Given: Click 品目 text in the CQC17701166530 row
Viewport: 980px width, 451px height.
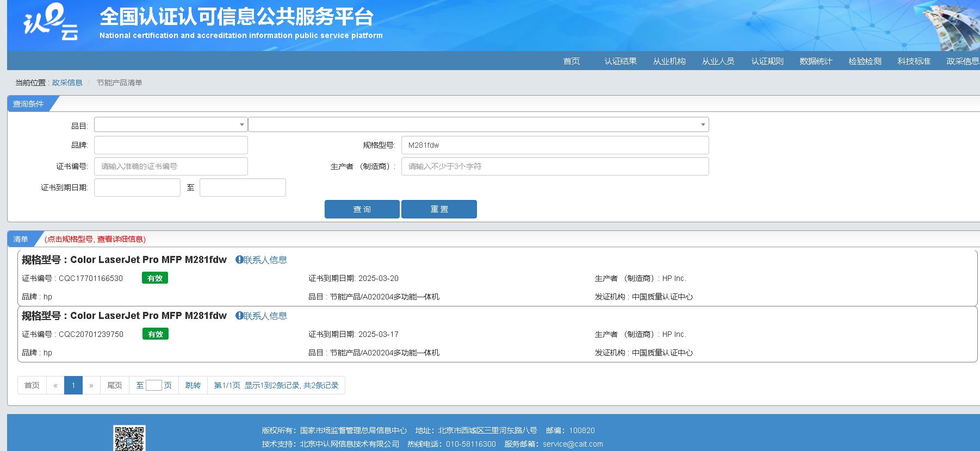Looking at the screenshot, I should (374, 297).
